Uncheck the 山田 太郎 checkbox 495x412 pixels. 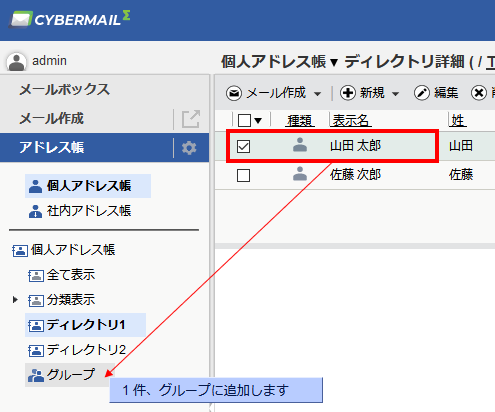(243, 146)
